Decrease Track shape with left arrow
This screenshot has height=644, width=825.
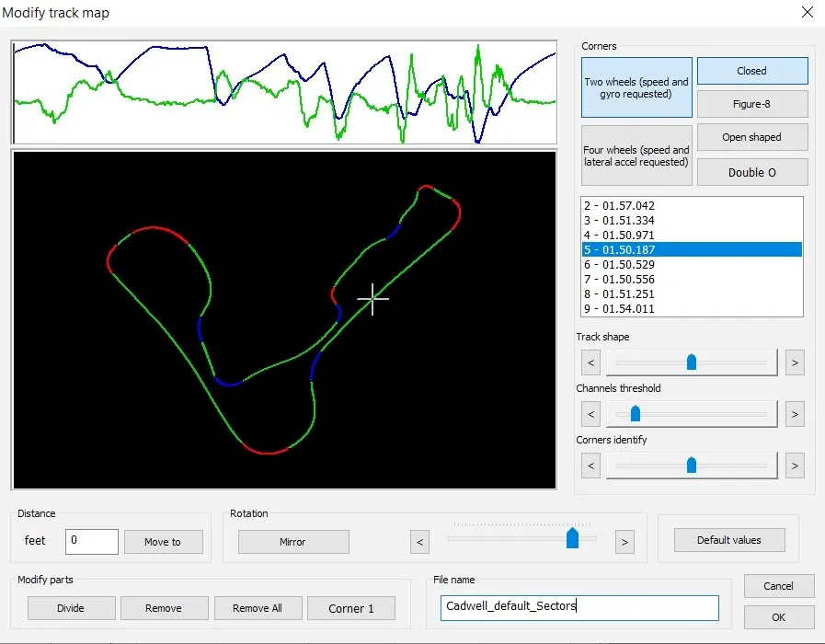pyautogui.click(x=590, y=362)
